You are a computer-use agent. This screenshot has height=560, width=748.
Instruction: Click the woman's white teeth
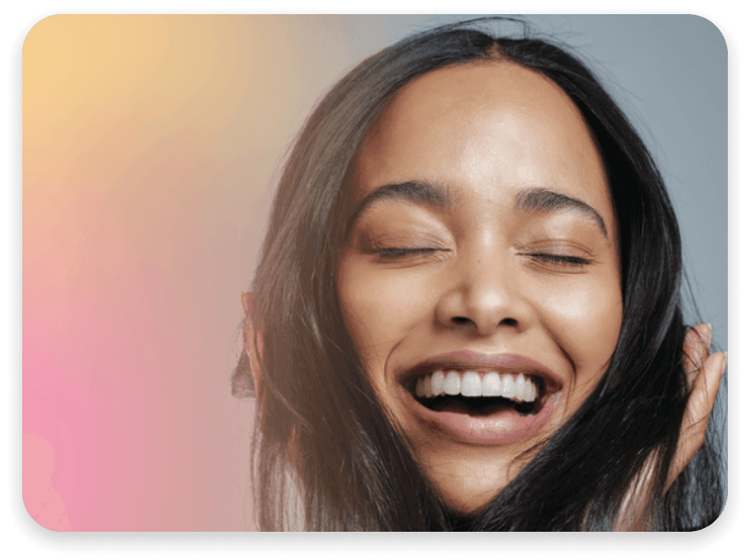(474, 385)
